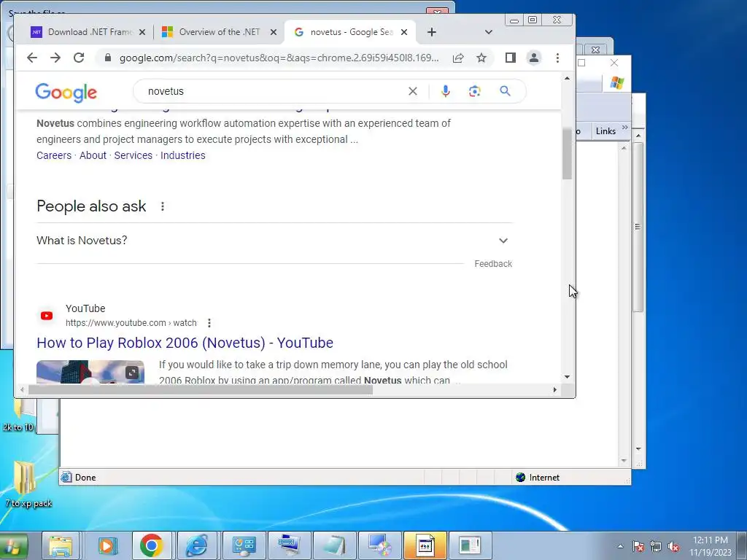Click right arrow of Chrome's horizontal scrollbar
The width and height of the screenshot is (747, 560).
[555, 389]
